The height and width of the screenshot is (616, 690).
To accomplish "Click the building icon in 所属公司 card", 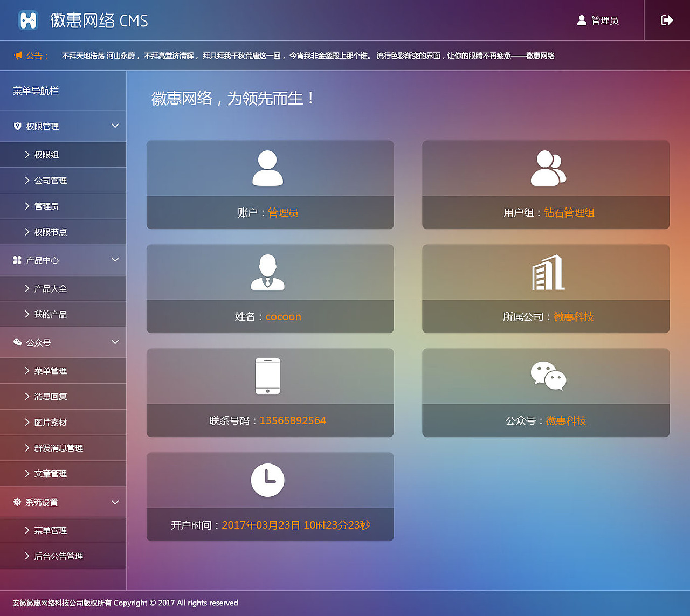I will 548,272.
